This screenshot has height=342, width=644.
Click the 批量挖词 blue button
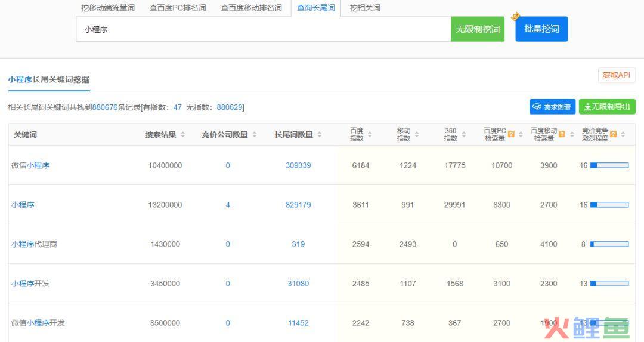(x=541, y=29)
